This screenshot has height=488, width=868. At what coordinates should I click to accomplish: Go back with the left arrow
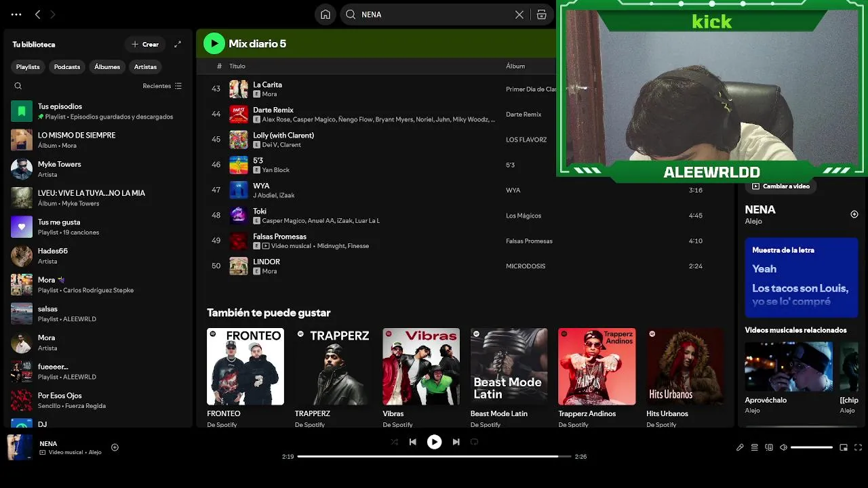point(38,14)
